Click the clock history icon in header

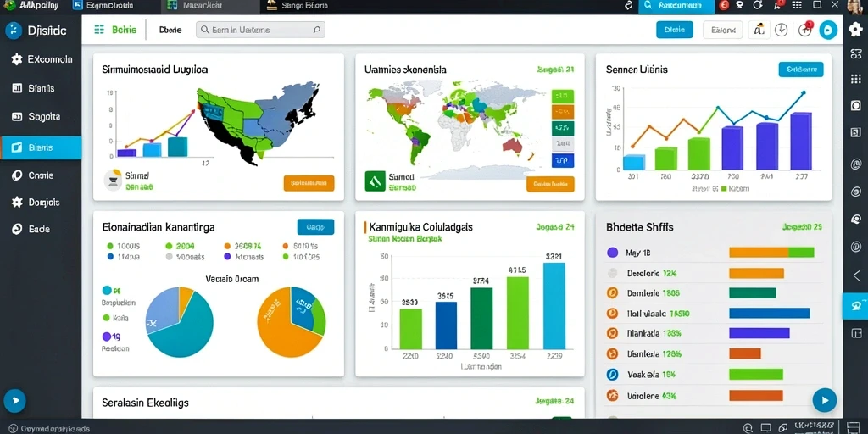(781, 30)
